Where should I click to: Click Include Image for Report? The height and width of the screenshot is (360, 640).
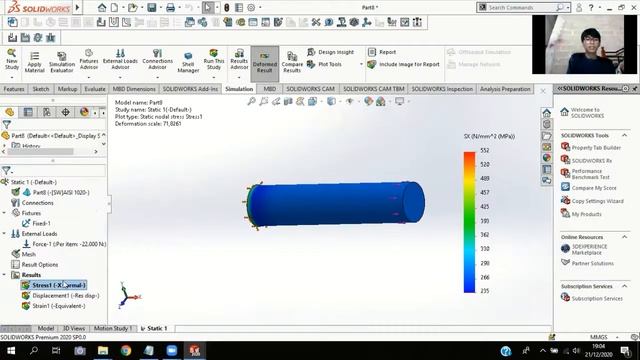pos(404,64)
